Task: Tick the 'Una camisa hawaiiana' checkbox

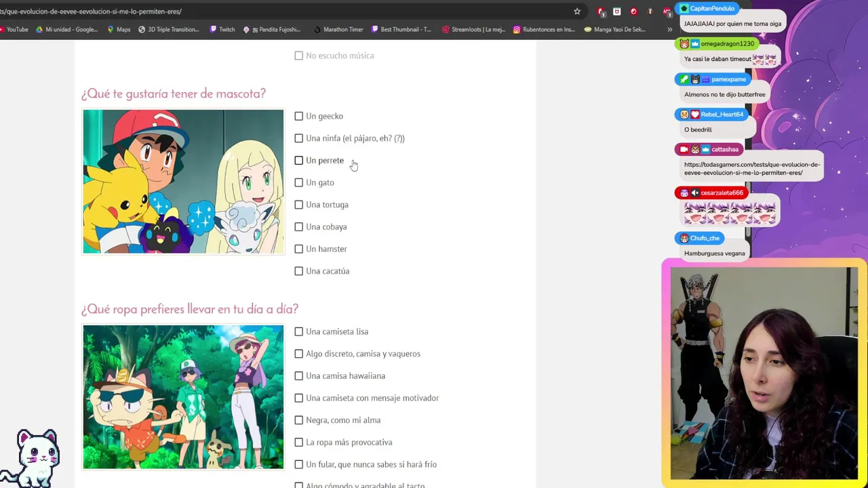Action: (x=298, y=376)
